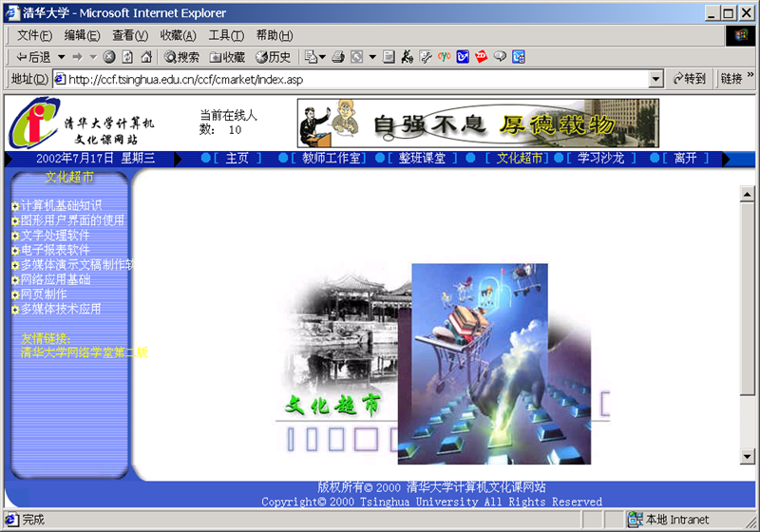This screenshot has width=760, height=532.
Task: Click the Mail toolbar icon
Action: tap(312, 57)
